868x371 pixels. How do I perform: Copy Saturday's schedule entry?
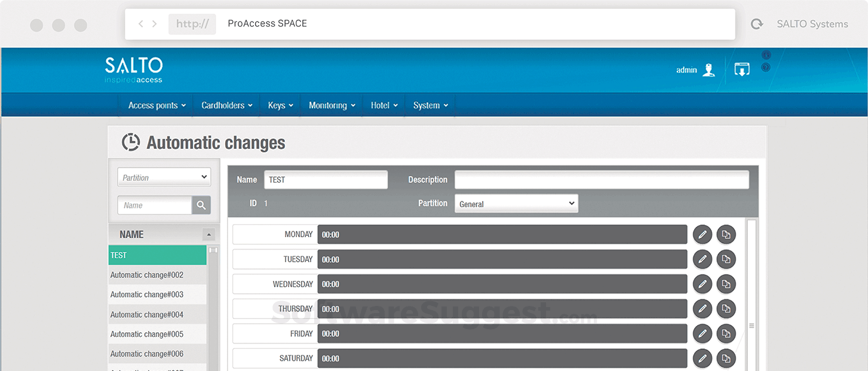pos(726,358)
